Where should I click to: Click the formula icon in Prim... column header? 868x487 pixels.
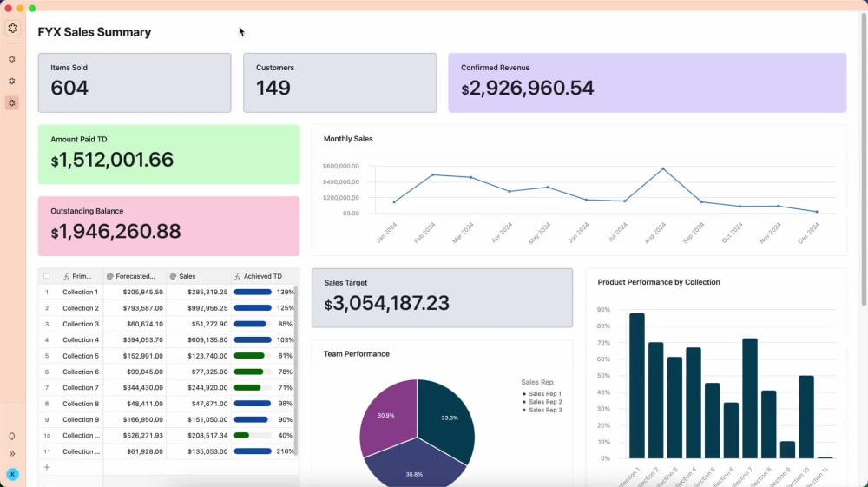pyautogui.click(x=67, y=276)
